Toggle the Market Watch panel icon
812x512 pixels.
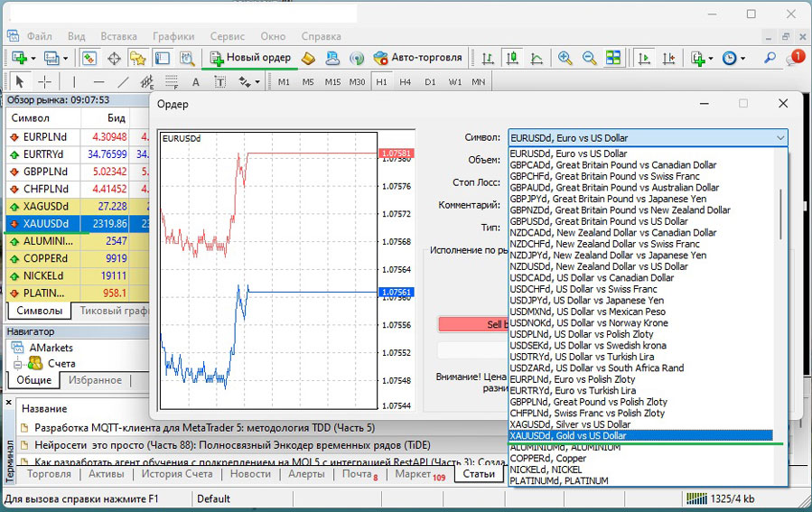89,58
